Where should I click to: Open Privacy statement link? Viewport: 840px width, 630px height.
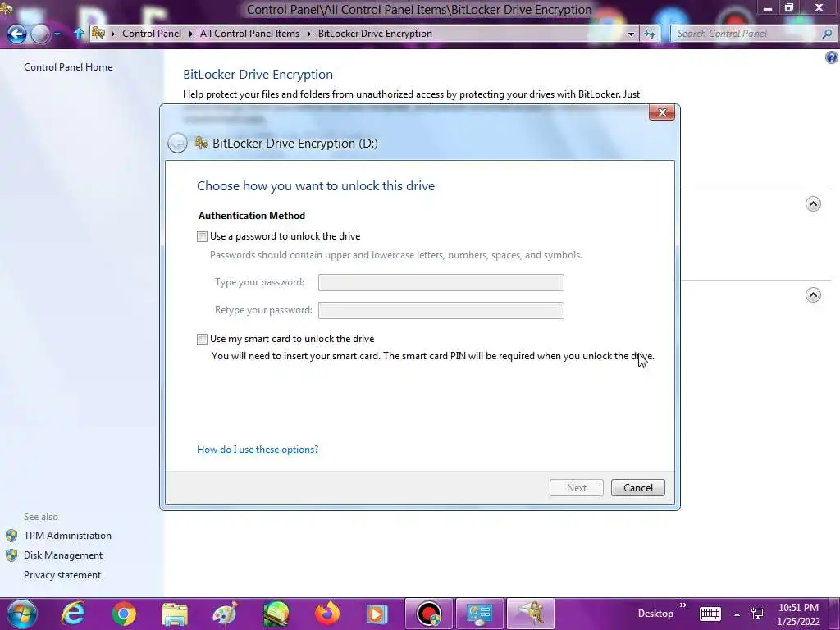point(62,575)
